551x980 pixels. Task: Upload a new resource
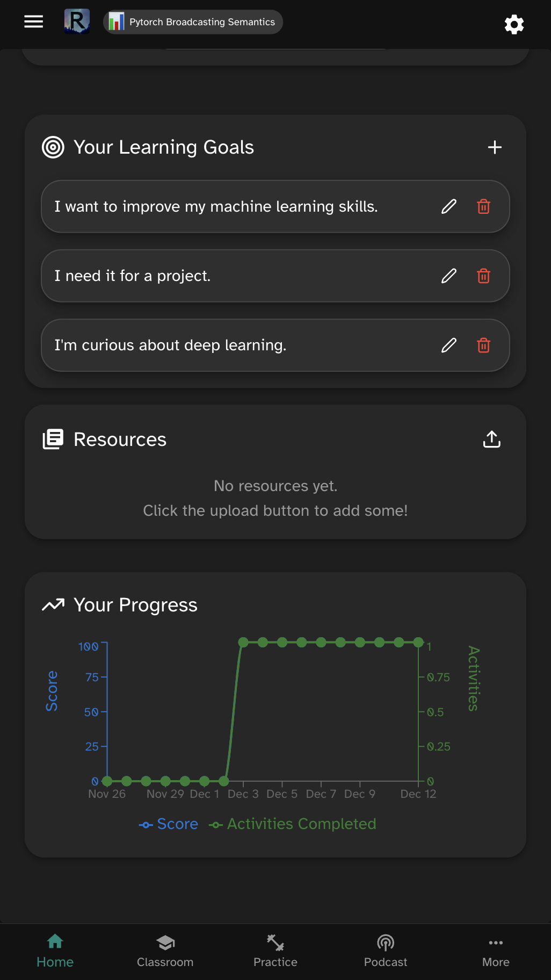tap(491, 439)
